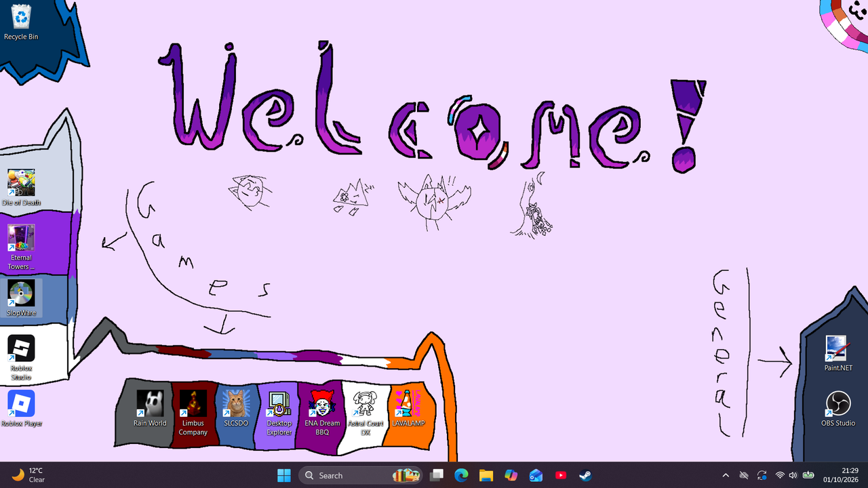Select the ENA Dream BBQ shortcut
Viewport: 868px width, 488px height.
pos(322,413)
